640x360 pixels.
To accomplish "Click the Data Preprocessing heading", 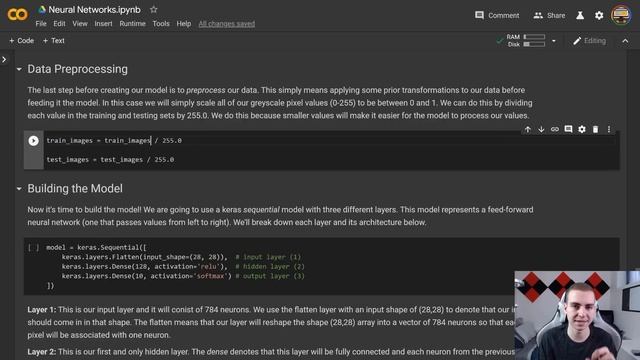I will click(78, 69).
